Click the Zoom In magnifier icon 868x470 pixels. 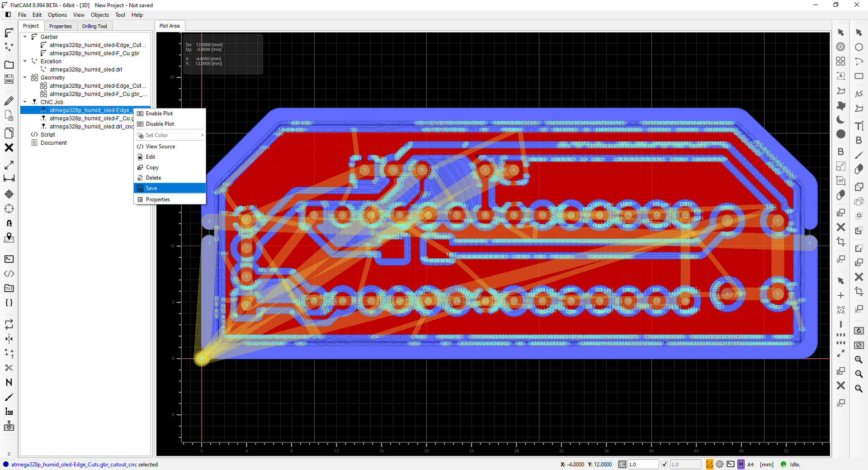(859, 360)
